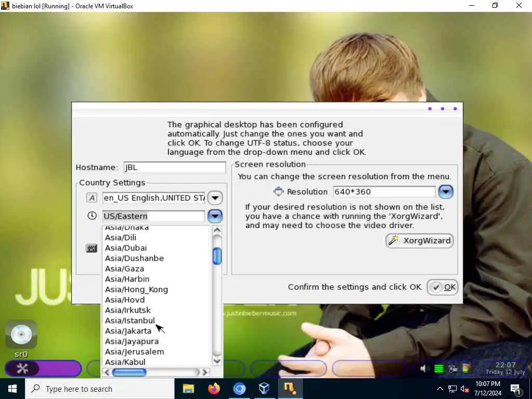The width and height of the screenshot is (532, 399).
Task: Select Asia/Gaza timezone
Action: coord(125,269)
